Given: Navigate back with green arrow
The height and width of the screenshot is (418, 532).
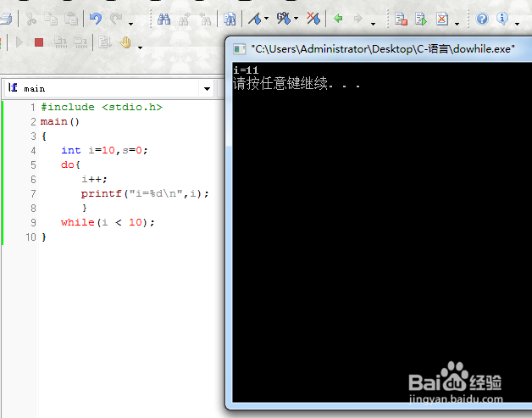Looking at the screenshot, I should click(338, 19).
